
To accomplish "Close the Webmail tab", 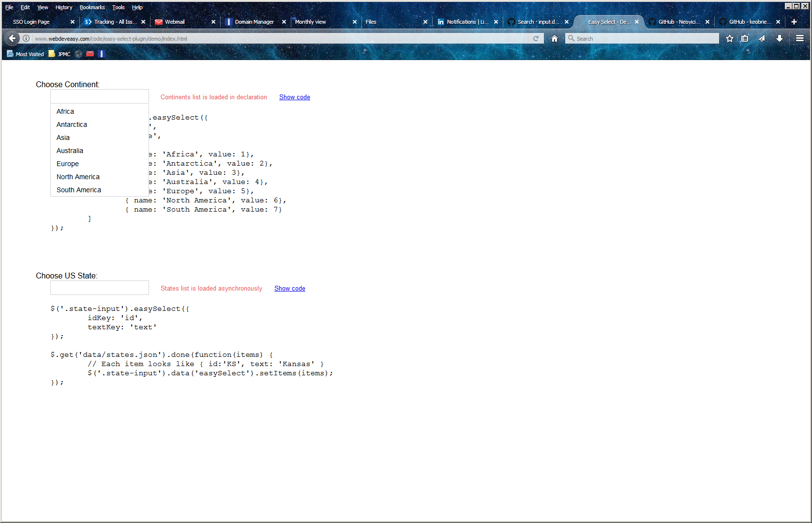I will click(213, 22).
